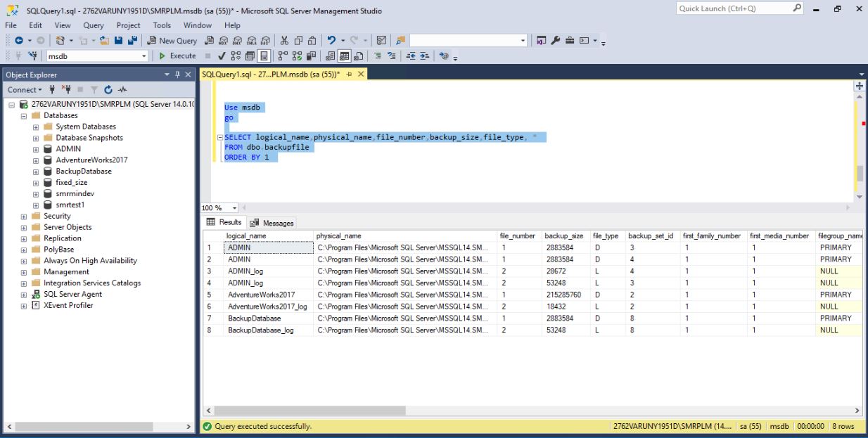Click the file_type column header
The image size is (868, 438).
[606, 236]
